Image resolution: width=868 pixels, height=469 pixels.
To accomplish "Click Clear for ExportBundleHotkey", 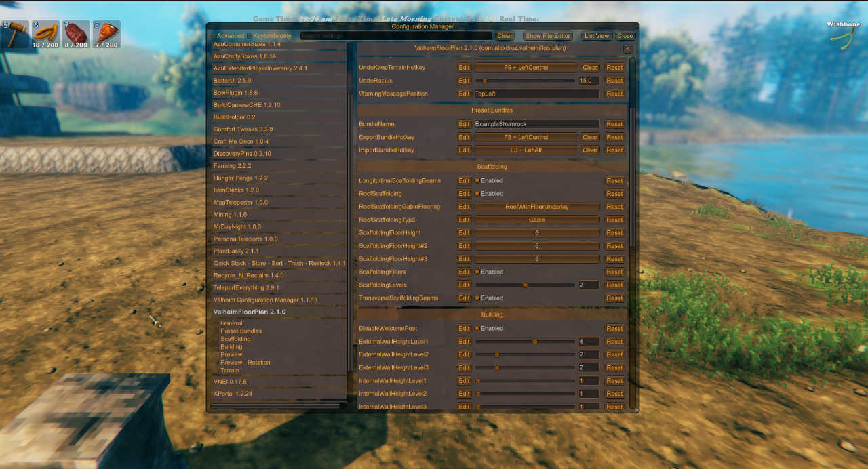I will (x=590, y=138).
